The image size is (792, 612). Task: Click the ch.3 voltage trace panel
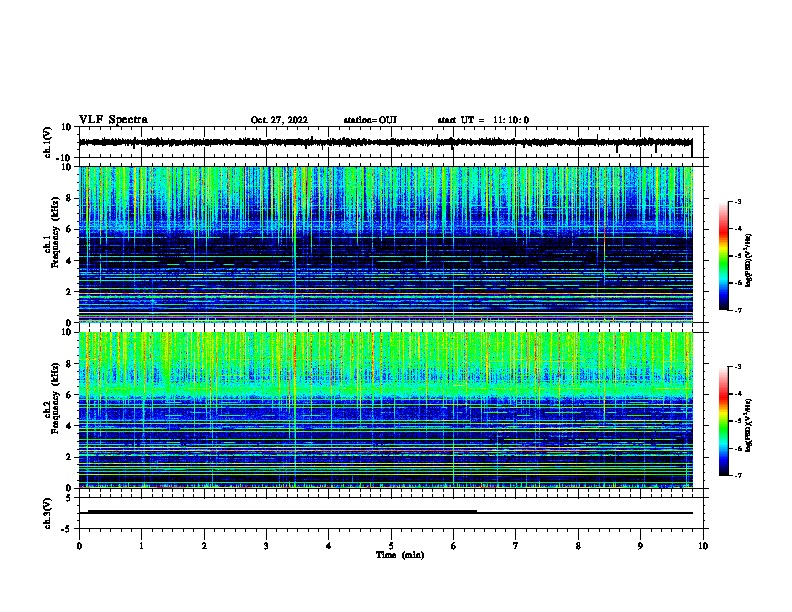tap(391, 513)
